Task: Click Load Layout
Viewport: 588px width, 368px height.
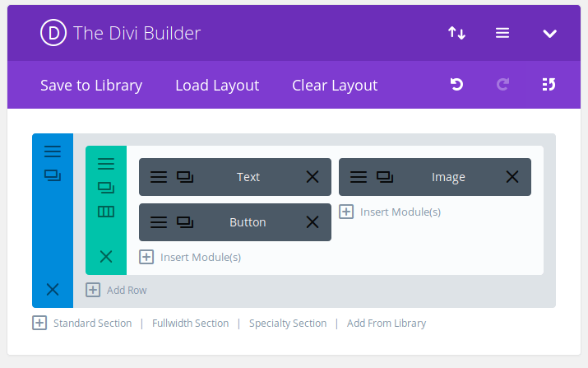Action: coord(217,86)
